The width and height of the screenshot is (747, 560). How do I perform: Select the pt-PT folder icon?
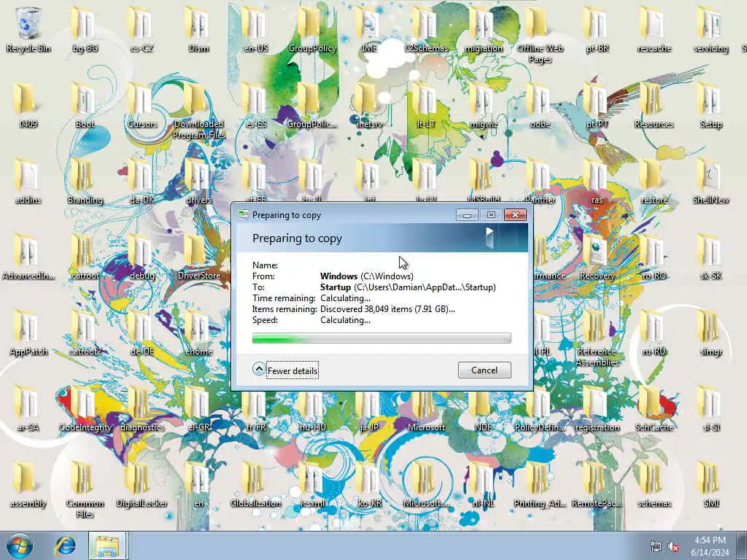point(597,105)
